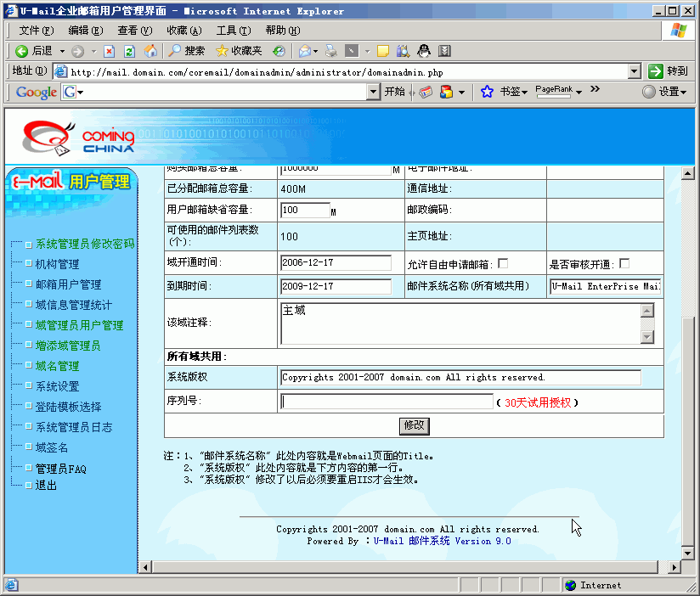Click the Google toolbar bookmarks star

tap(487, 92)
